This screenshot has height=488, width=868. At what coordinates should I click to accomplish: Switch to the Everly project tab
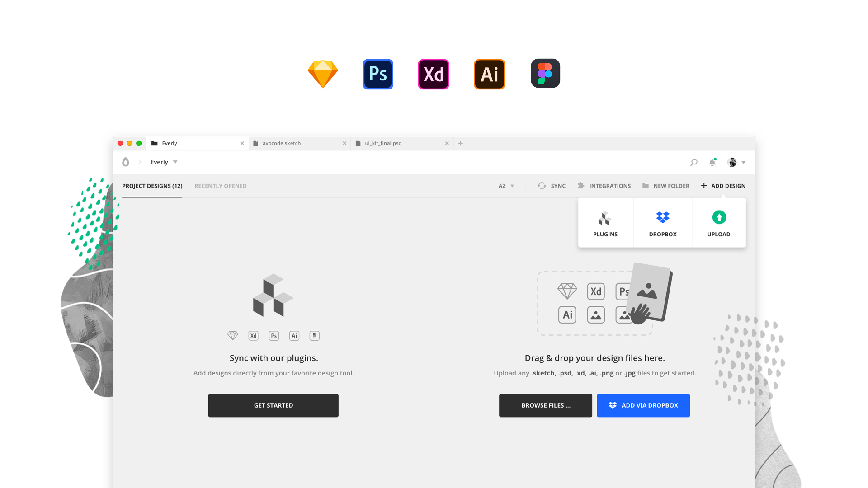[x=198, y=143]
